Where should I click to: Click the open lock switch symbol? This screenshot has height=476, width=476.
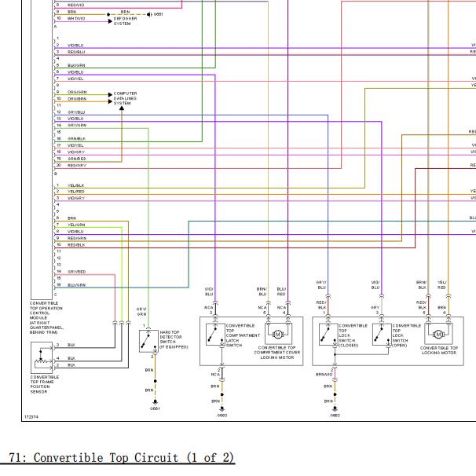tap(382, 335)
